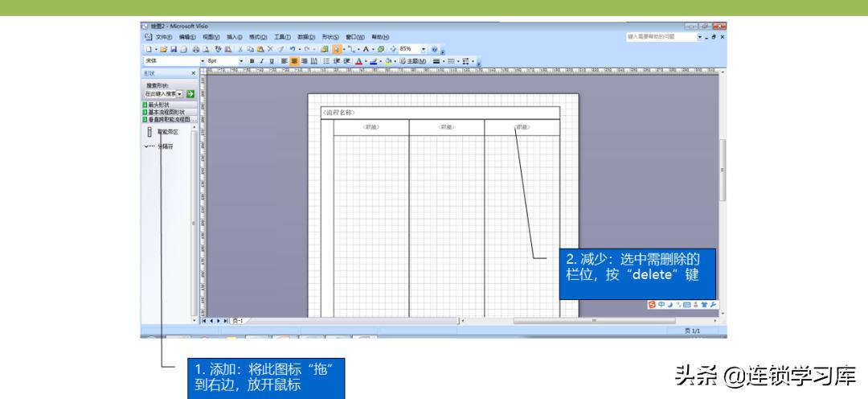Click the Undo arrow icon
868x399 pixels.
(x=293, y=49)
